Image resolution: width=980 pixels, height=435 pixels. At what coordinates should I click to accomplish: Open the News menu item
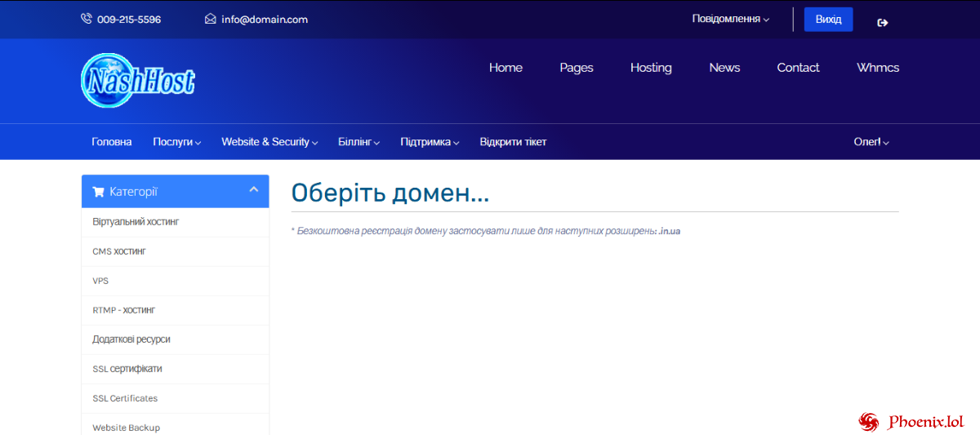click(724, 68)
